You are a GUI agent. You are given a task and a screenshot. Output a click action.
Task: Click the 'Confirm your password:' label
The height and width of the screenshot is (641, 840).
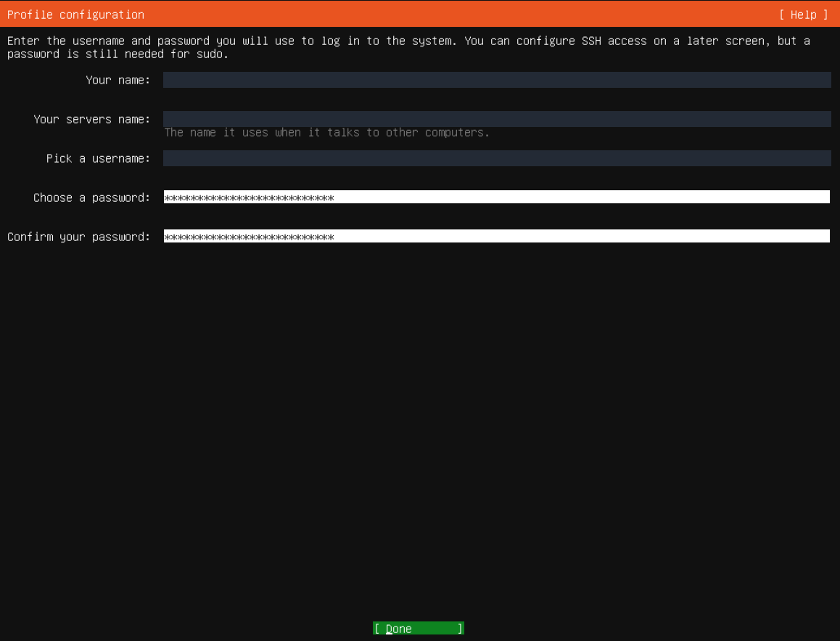click(x=79, y=237)
